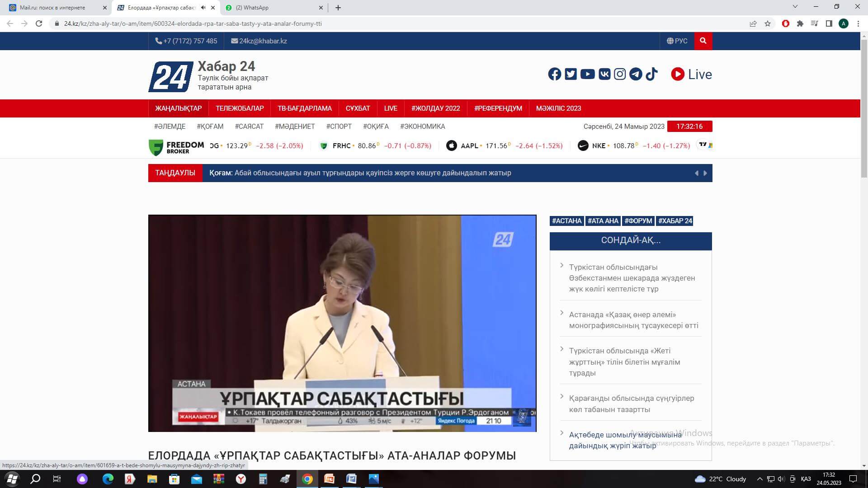Click the 24kz@khabar.kz email link
Image resolution: width=868 pixels, height=488 pixels.
[x=259, y=41]
